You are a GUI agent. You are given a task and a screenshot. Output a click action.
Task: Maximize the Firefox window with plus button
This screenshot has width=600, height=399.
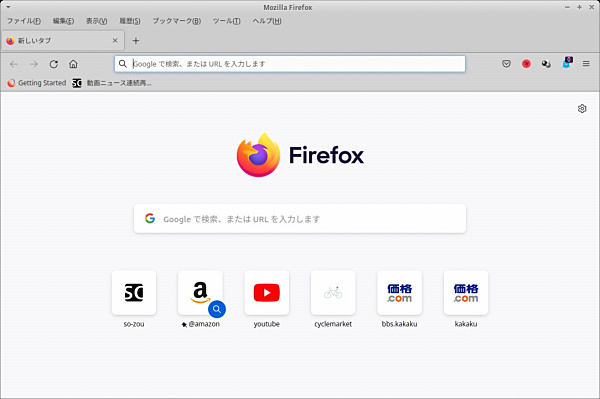click(x=579, y=7)
